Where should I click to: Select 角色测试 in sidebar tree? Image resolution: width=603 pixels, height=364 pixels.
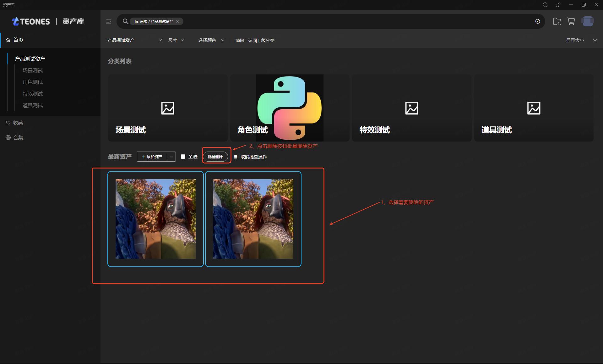(x=33, y=82)
